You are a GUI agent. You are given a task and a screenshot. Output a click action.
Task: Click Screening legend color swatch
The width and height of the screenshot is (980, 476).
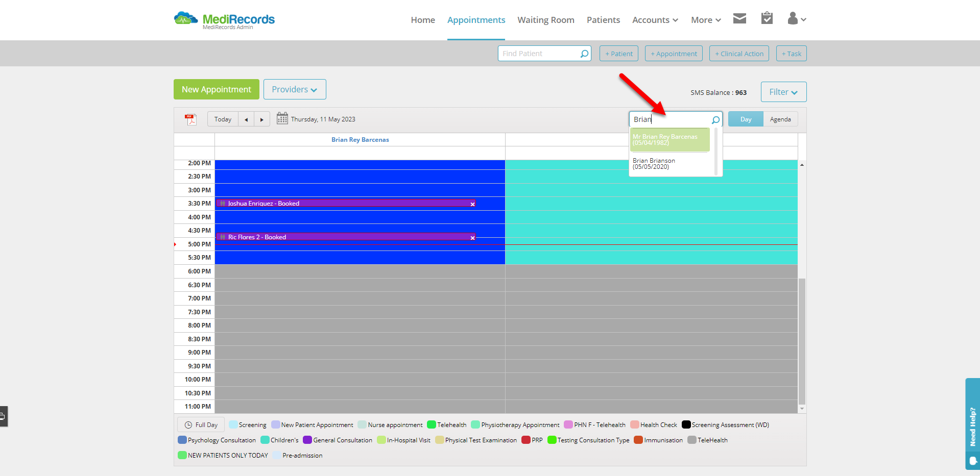tap(233, 424)
